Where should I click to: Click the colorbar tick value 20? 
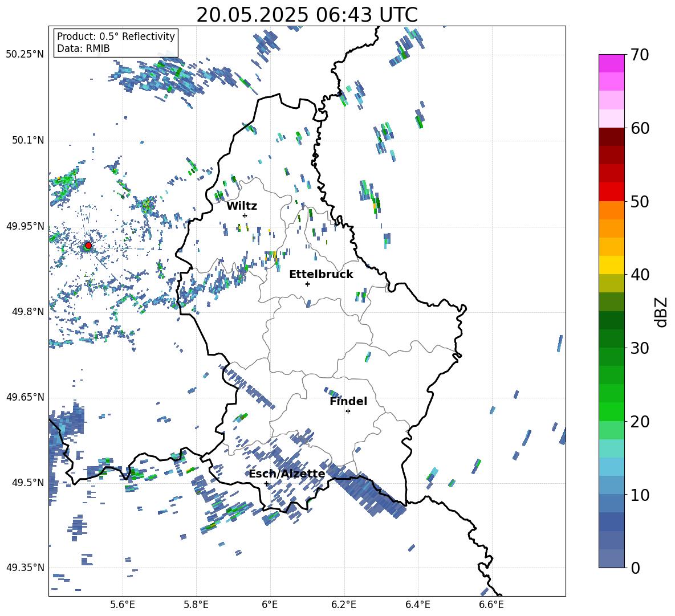point(640,422)
